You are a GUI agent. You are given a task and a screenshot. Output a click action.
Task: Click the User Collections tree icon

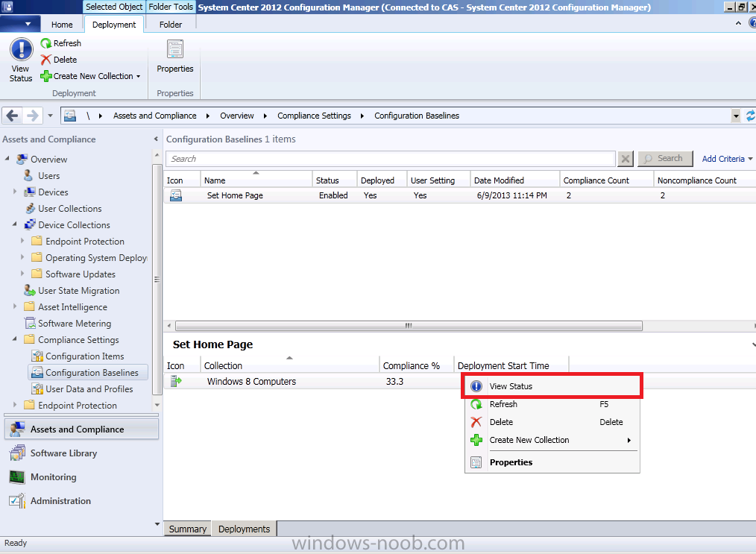coord(30,208)
